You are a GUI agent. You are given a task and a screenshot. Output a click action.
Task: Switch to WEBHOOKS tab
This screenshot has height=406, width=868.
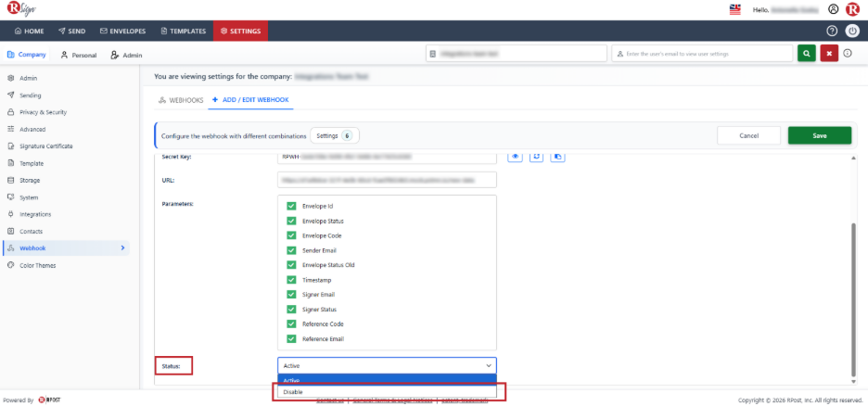[181, 100]
